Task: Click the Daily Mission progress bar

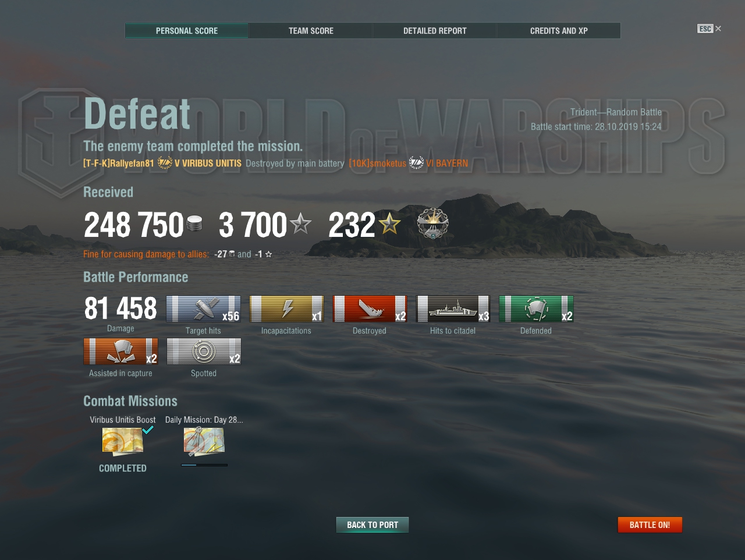Action: click(x=204, y=465)
